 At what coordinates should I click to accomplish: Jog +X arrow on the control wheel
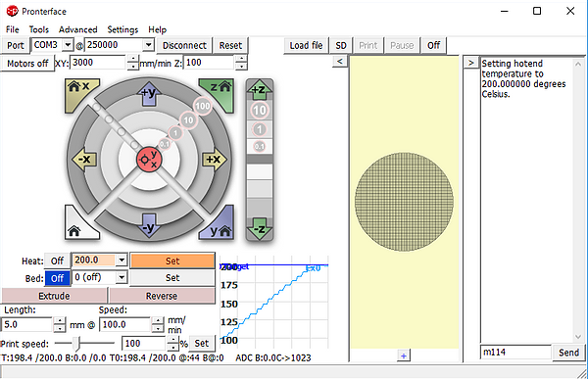pyautogui.click(x=214, y=160)
